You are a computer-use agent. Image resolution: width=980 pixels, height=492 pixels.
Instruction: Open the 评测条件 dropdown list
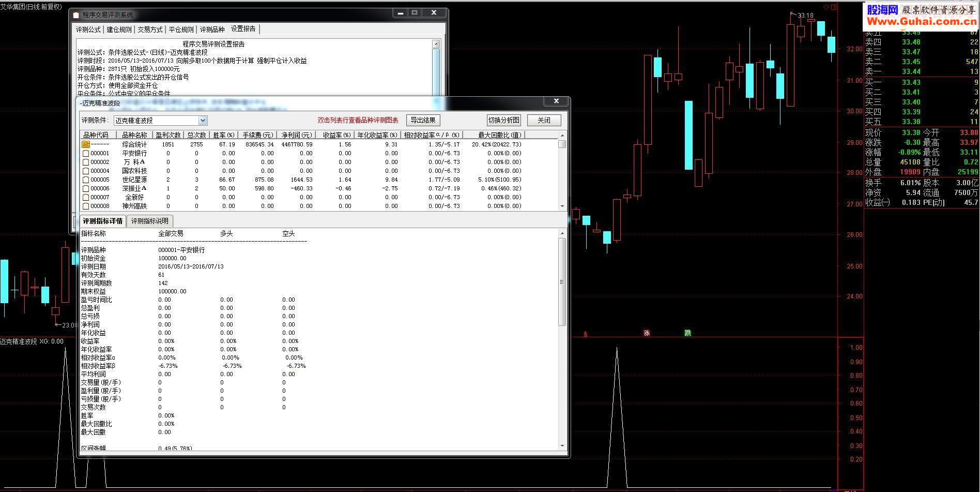(x=203, y=121)
